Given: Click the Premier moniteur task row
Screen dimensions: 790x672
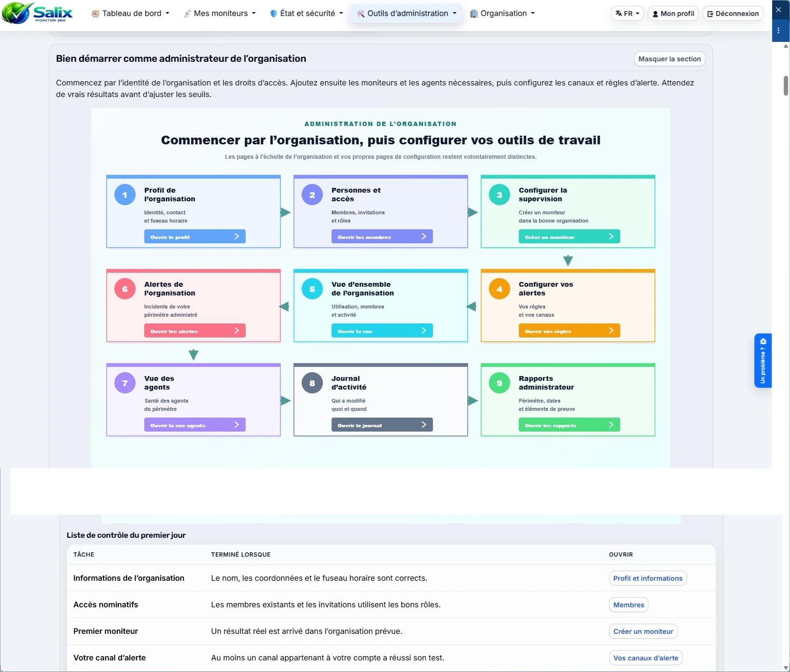Looking at the screenshot, I should click(x=391, y=631).
